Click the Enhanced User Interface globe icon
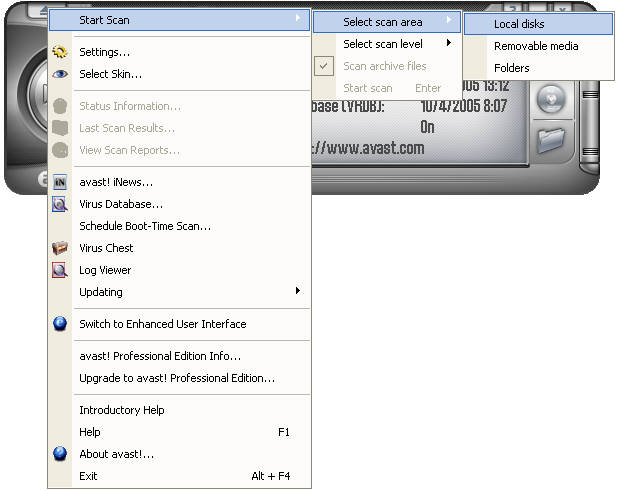The image size is (617, 491). click(x=60, y=324)
